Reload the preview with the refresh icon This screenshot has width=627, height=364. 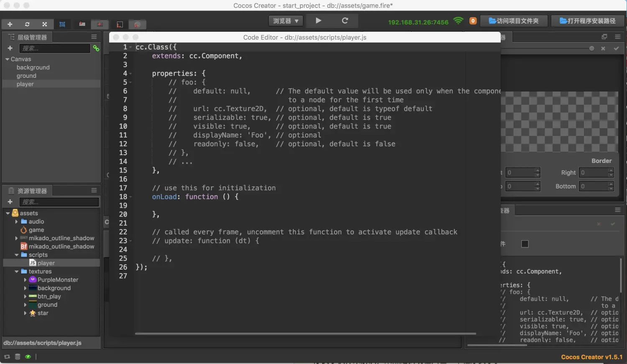tap(345, 20)
